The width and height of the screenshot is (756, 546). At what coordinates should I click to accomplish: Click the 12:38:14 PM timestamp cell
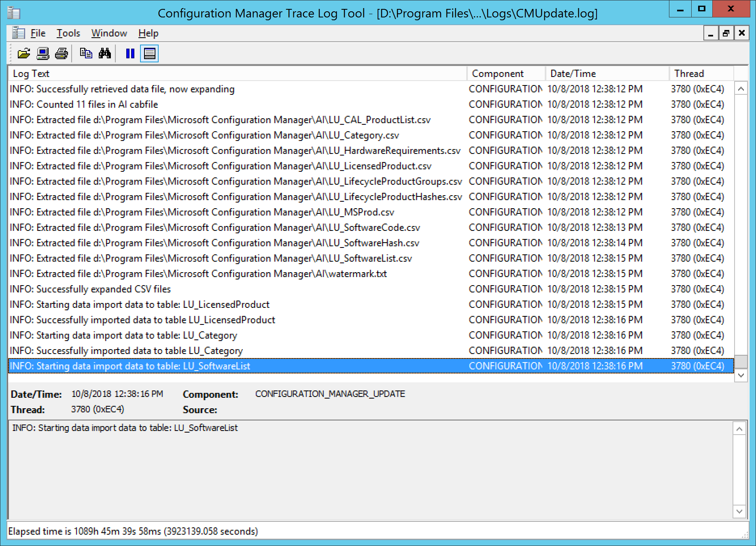click(x=595, y=243)
